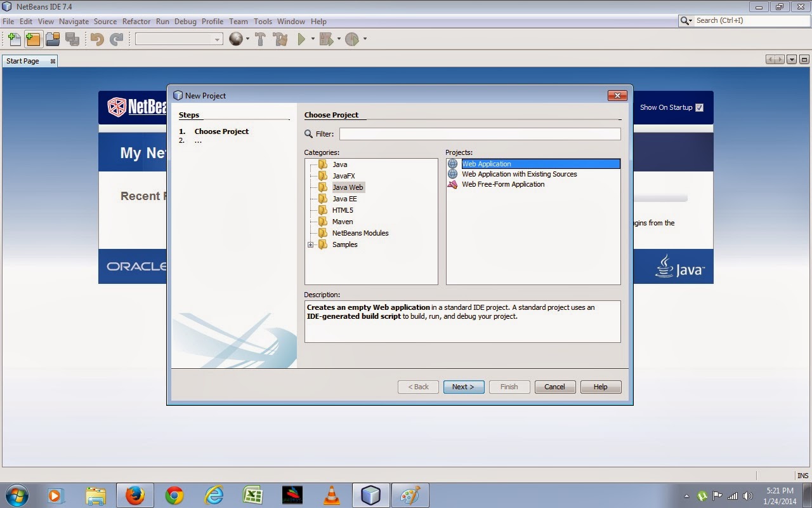The image size is (812, 508).
Task: Undo last action via toolbar
Action: coord(95,39)
